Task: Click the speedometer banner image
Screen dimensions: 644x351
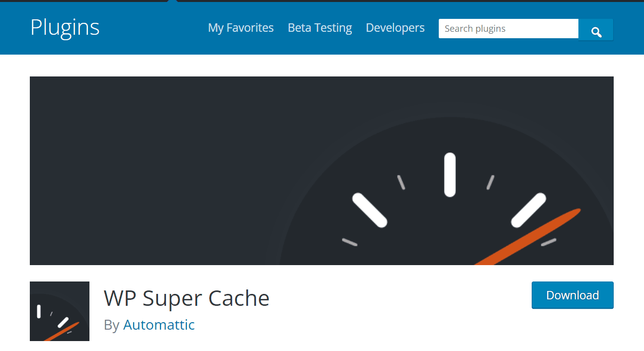Action: tap(322, 171)
